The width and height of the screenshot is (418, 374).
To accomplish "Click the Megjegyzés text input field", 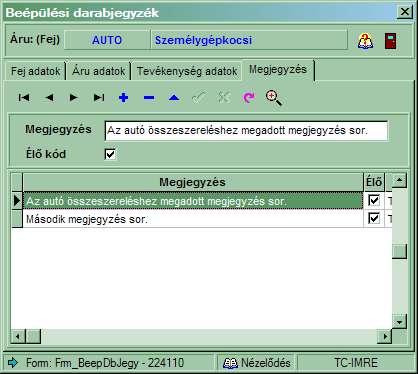I will coord(246,131).
